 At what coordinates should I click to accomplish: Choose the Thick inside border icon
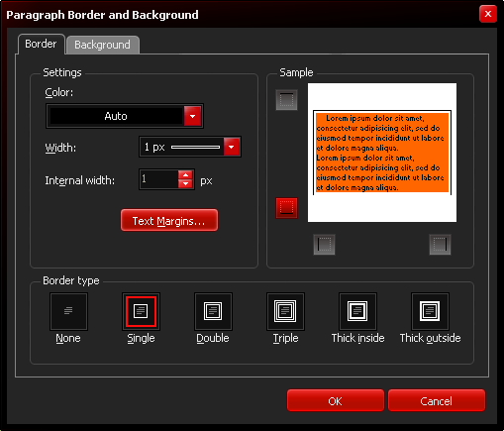(x=357, y=311)
